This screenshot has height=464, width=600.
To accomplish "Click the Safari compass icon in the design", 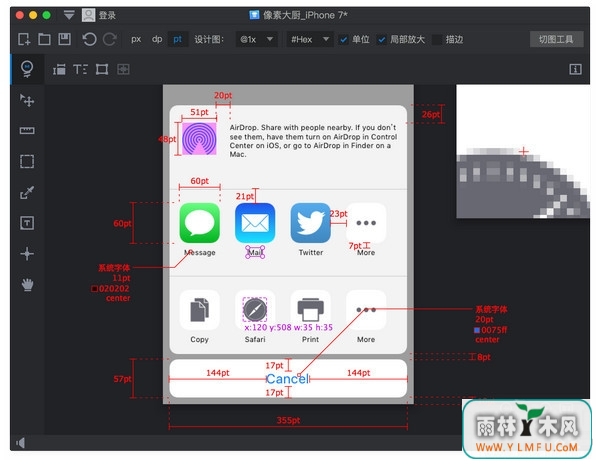I will click(x=255, y=310).
